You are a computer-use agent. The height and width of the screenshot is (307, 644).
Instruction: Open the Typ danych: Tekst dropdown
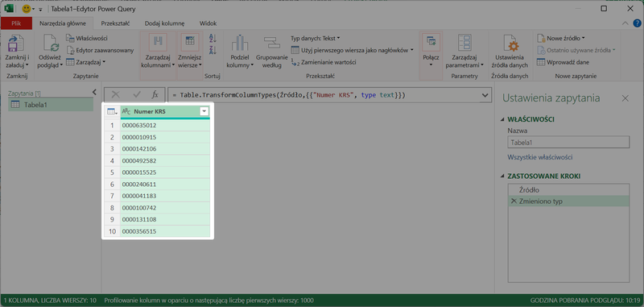(316, 38)
